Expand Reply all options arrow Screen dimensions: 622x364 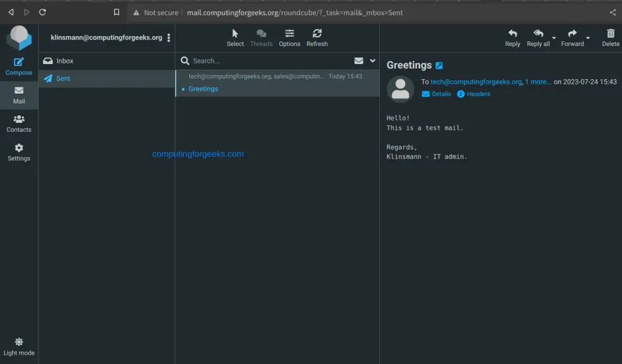click(x=554, y=38)
